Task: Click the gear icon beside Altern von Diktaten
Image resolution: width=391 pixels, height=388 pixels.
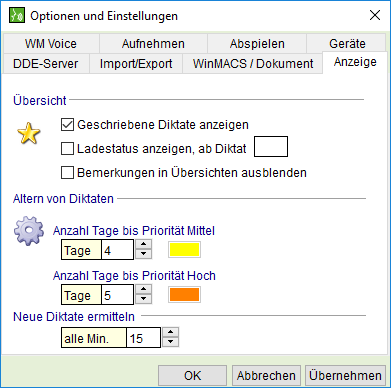Action: pyautogui.click(x=29, y=231)
